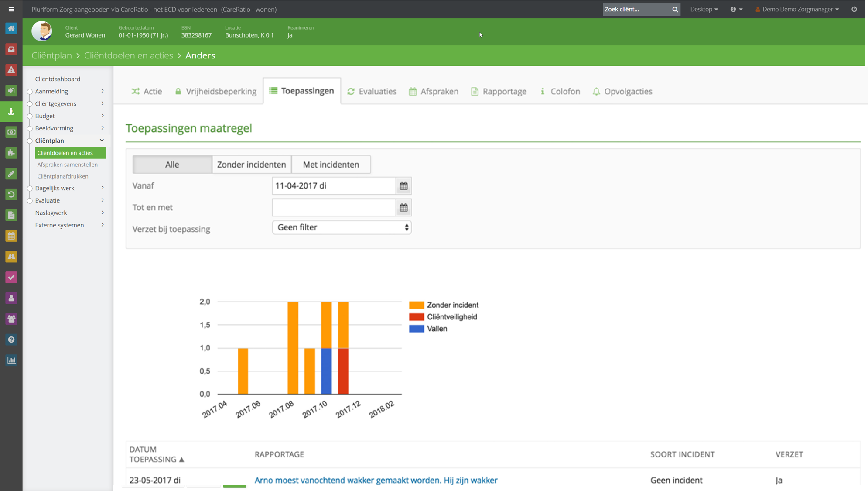Click the green pencil sidebar icon

coord(11,174)
